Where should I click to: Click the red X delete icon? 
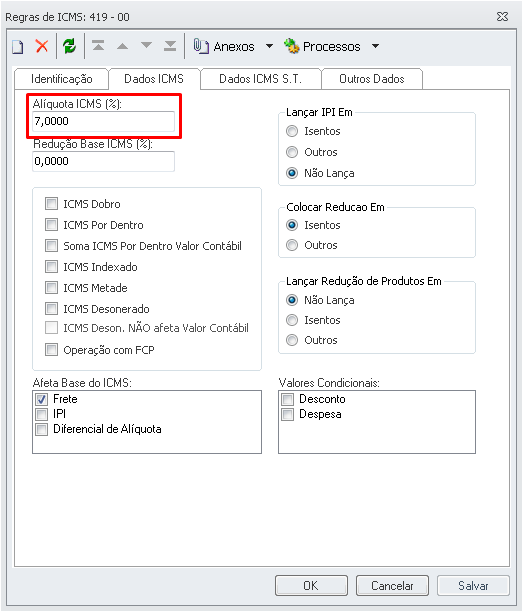pos(42,46)
